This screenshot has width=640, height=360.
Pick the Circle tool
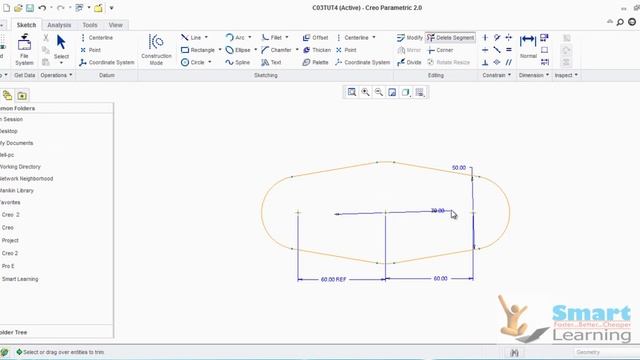(193, 62)
